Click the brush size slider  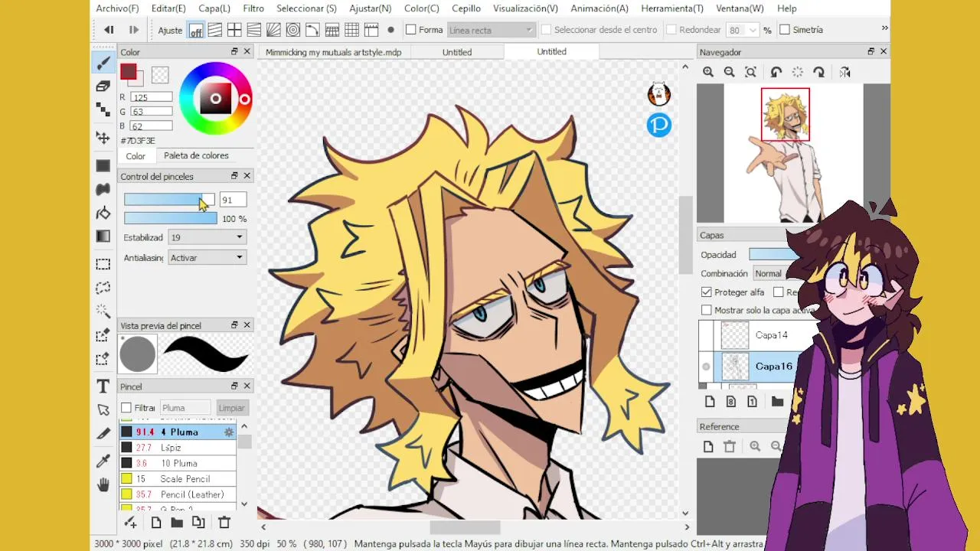tap(170, 200)
